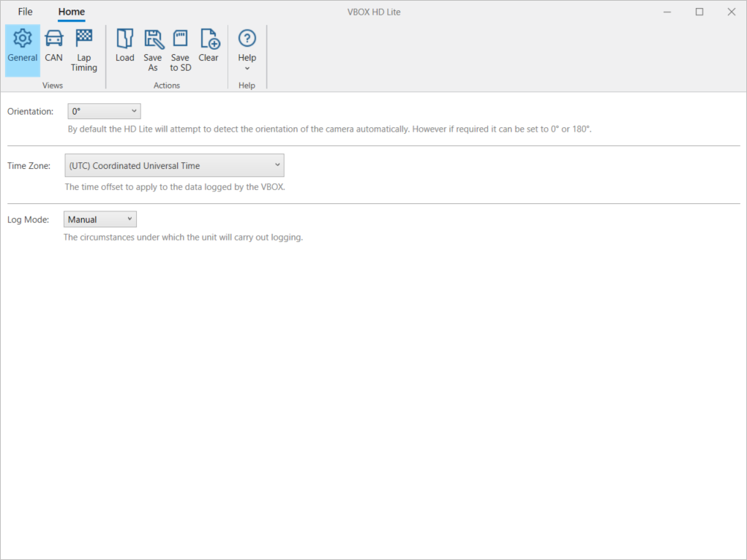747x560 pixels.
Task: Open the General settings view
Action: pyautogui.click(x=23, y=50)
